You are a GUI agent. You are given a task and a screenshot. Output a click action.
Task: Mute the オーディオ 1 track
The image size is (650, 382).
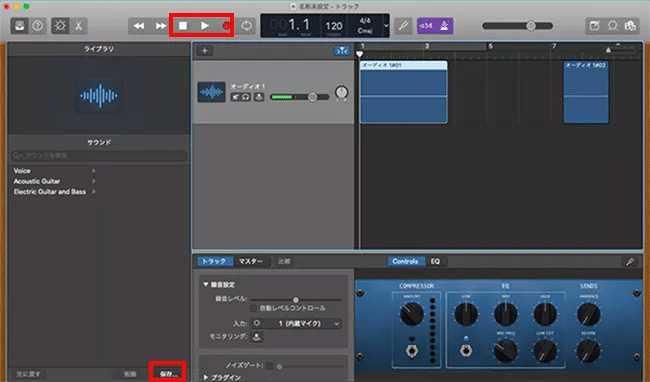[x=235, y=97]
